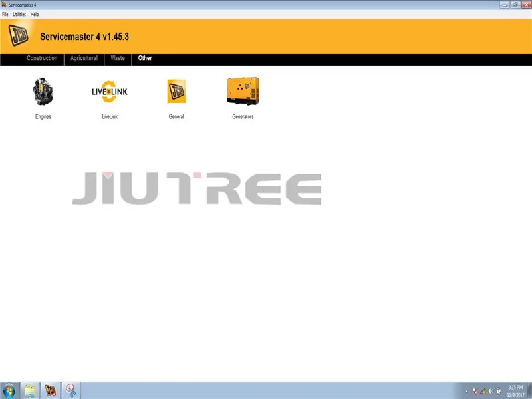Open the Help menu

(x=35, y=14)
